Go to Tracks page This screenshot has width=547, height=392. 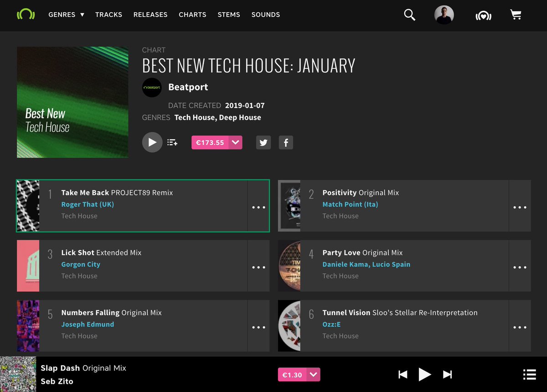[108, 15]
